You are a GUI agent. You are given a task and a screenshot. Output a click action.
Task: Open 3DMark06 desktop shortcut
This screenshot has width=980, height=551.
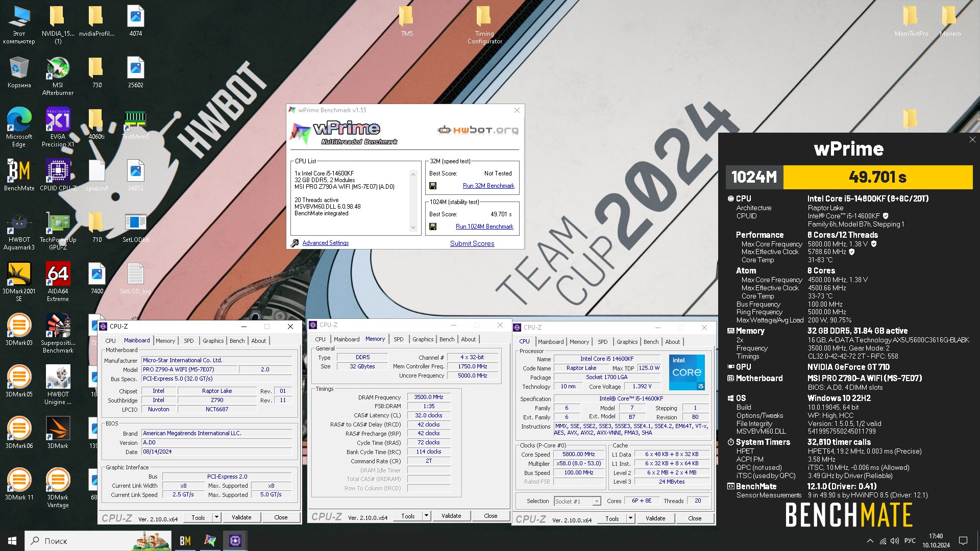coord(19,433)
